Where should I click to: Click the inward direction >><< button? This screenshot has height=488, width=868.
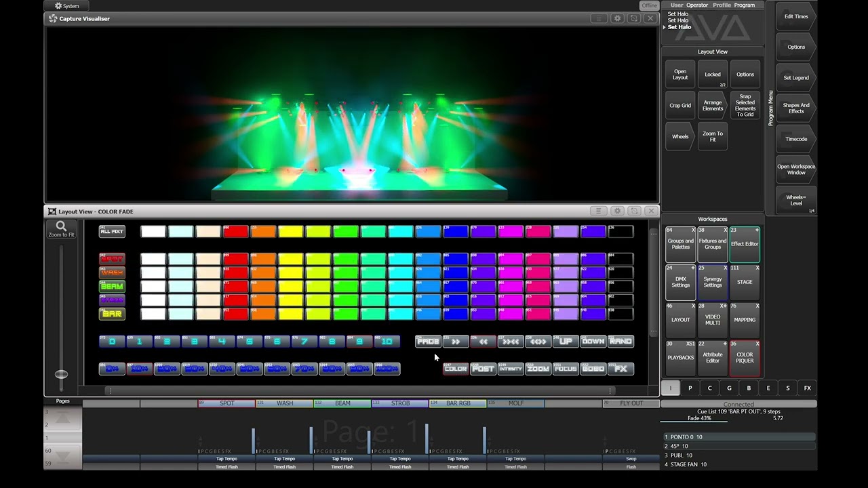tap(511, 342)
